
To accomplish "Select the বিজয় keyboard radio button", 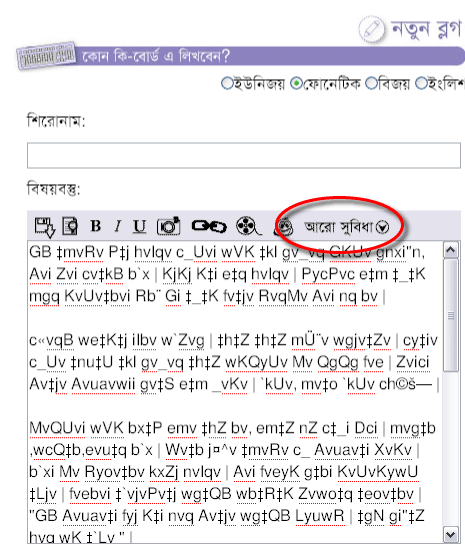I will 371,84.
